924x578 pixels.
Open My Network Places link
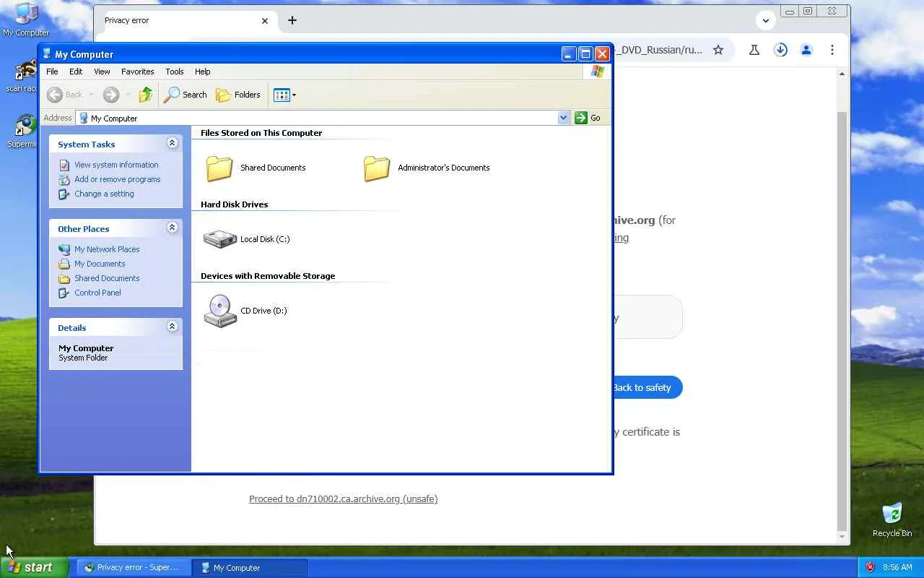pyautogui.click(x=107, y=249)
